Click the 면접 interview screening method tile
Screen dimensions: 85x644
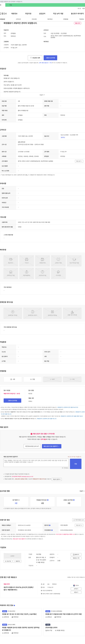point(33,379)
